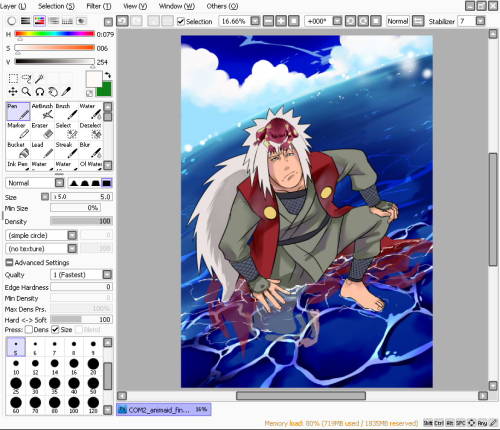Screen dimensions: 500x430
Task: Select the Bucket fill tool
Action: pyautogui.click(x=18, y=150)
